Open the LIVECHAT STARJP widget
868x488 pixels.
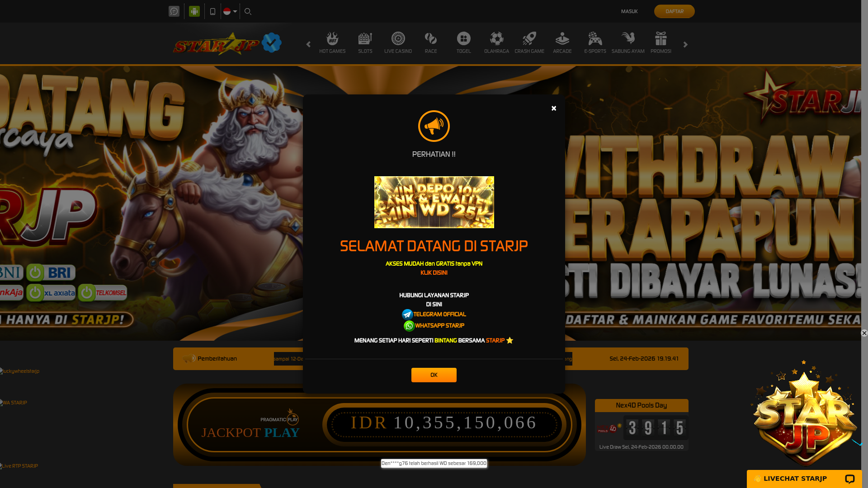804,479
